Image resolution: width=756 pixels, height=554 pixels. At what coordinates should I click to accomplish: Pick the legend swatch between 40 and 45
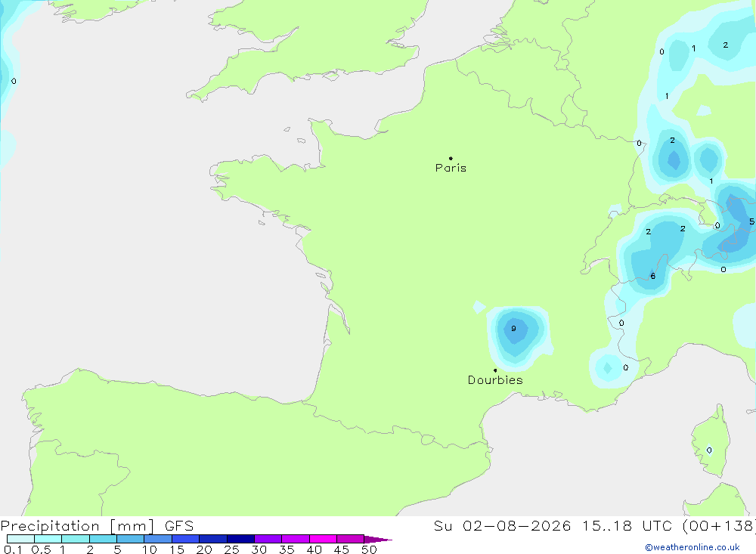pos(323,539)
